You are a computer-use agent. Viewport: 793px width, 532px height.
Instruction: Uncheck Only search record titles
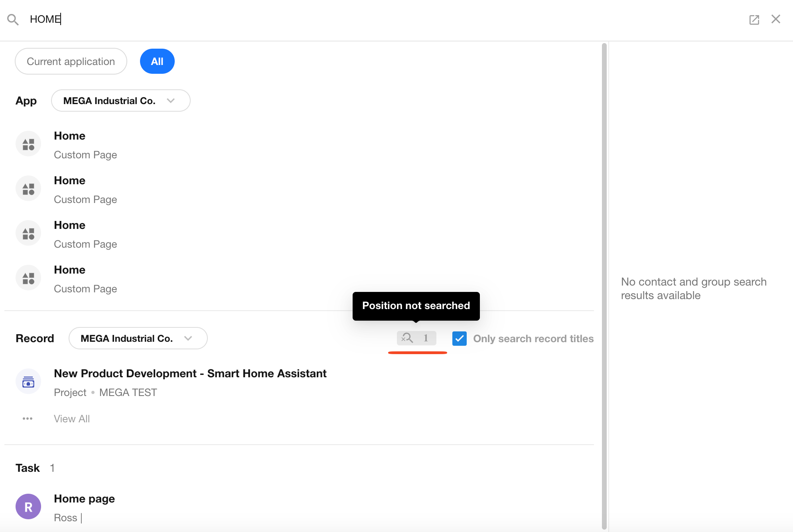coord(460,339)
